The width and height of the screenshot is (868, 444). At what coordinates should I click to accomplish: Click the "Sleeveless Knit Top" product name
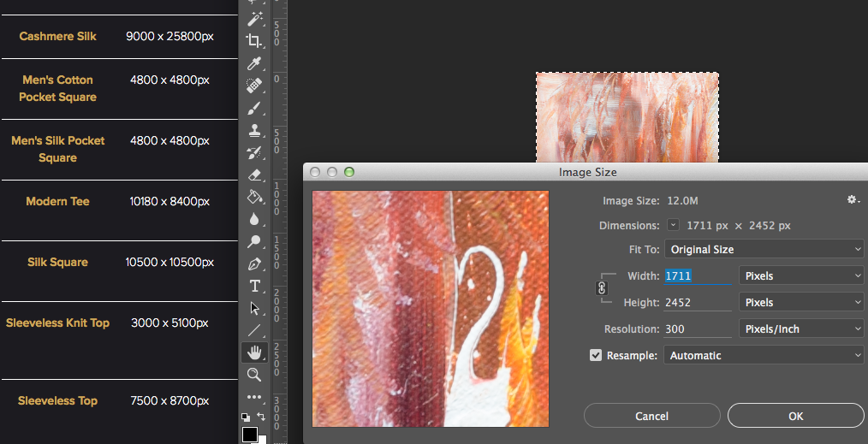[x=57, y=323]
